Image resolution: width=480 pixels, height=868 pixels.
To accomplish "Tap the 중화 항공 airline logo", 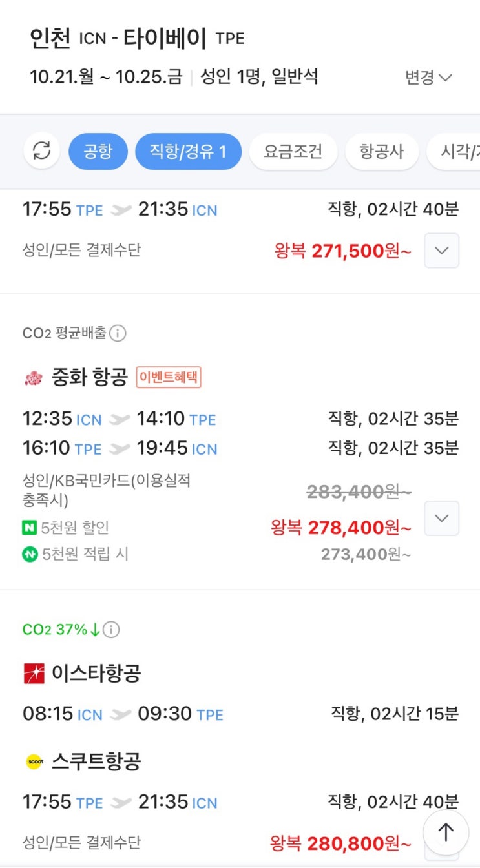I will [x=32, y=378].
